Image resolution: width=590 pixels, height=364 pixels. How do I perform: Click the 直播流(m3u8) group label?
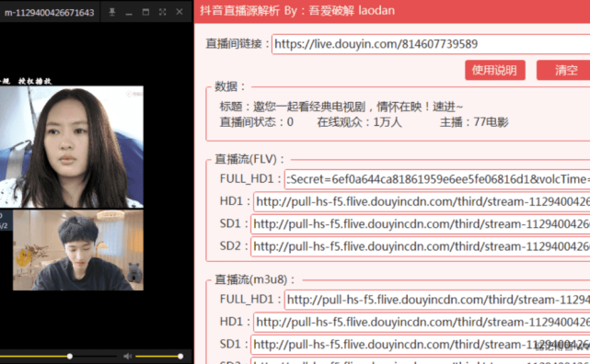tap(255, 279)
